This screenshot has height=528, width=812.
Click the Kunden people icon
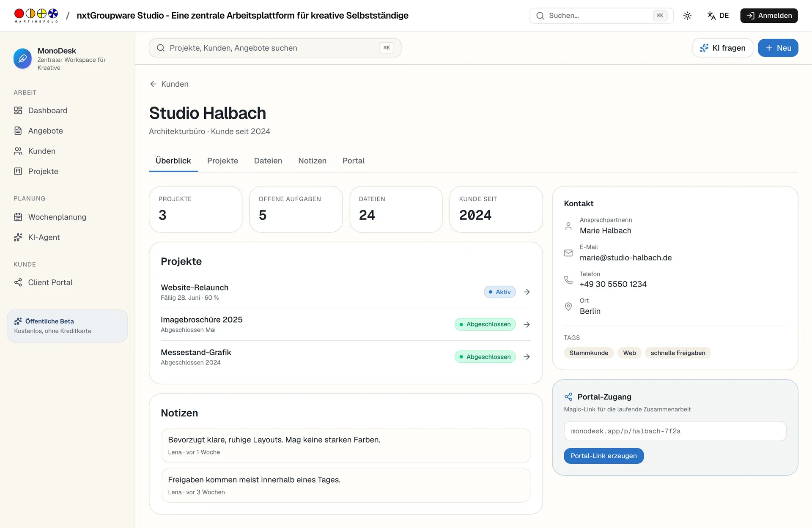click(x=18, y=151)
